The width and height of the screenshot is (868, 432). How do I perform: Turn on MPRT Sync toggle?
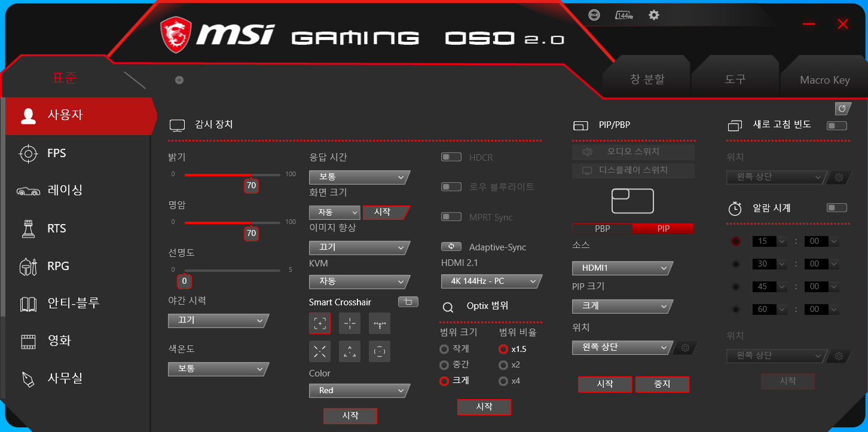451,216
